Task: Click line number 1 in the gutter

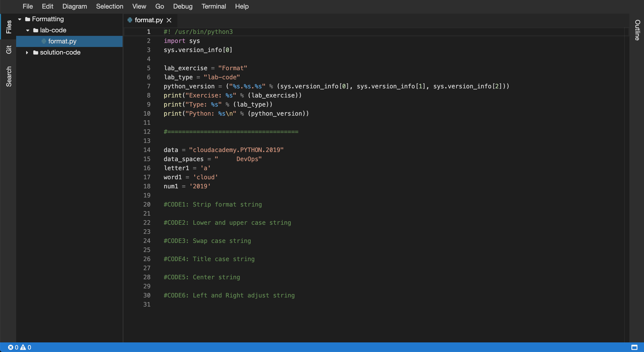Action: click(149, 32)
